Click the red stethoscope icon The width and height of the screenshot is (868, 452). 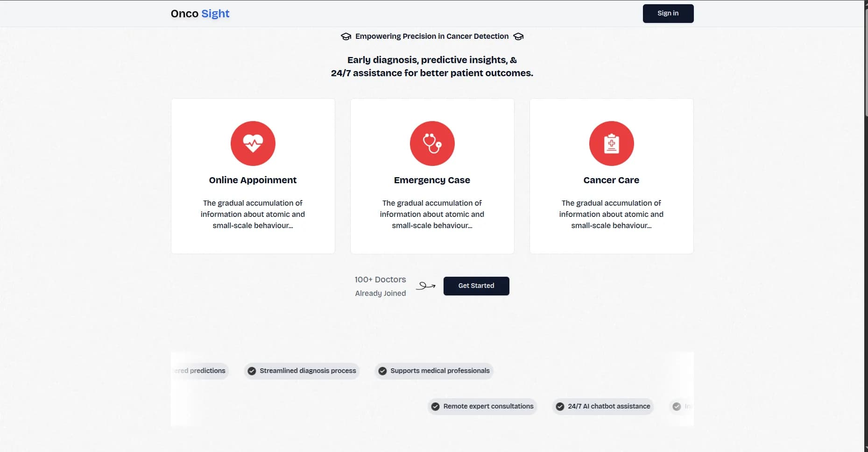pyautogui.click(x=432, y=143)
